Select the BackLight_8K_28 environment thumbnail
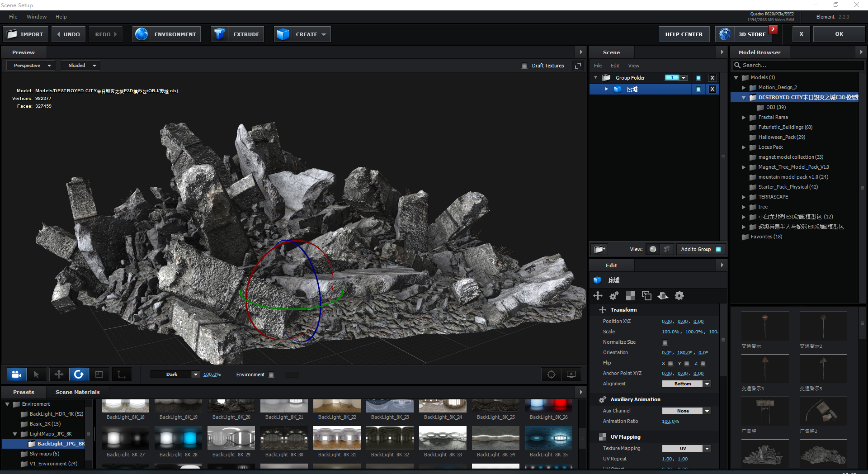The height and width of the screenshot is (474, 868). click(178, 438)
